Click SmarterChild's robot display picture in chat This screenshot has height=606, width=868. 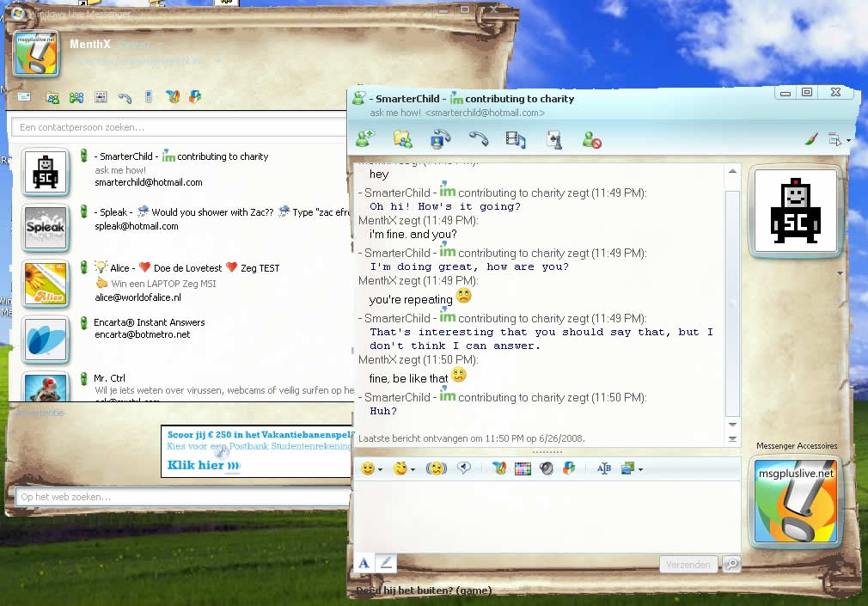796,211
